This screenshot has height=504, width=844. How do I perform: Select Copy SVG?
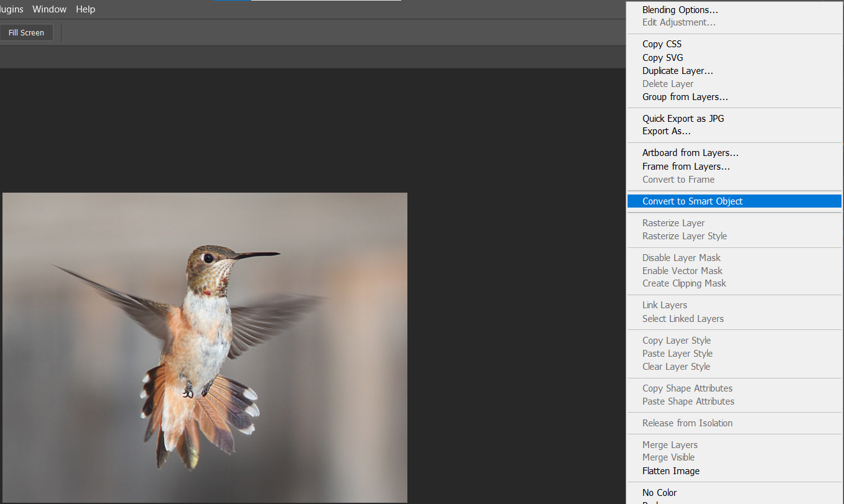pos(662,57)
